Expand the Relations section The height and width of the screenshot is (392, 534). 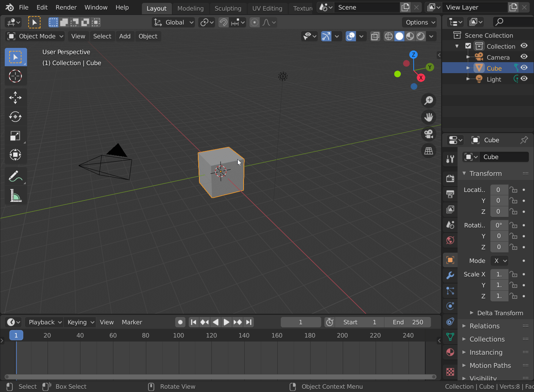pos(484,326)
